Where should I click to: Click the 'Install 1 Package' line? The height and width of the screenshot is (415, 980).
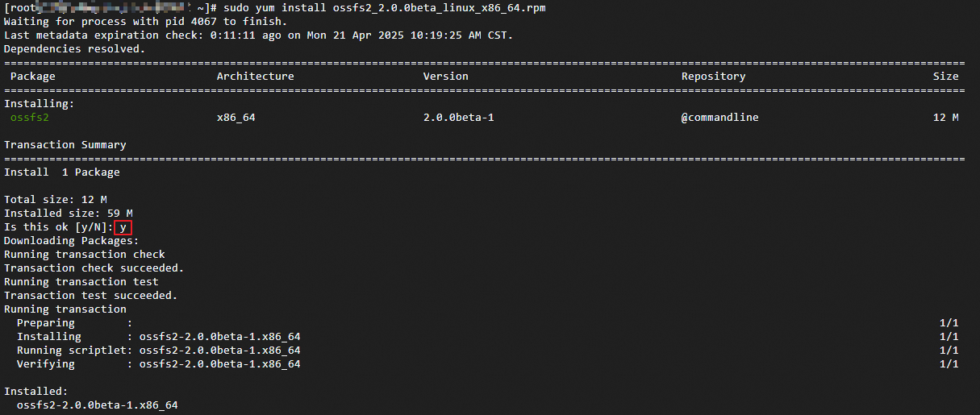pyautogui.click(x=62, y=172)
